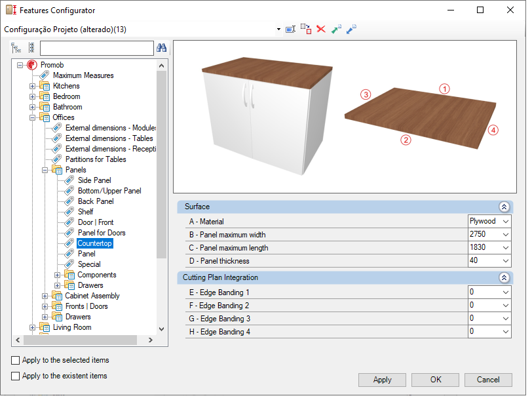
Task: Click the tag icon next to Shelf
Action: click(69, 212)
